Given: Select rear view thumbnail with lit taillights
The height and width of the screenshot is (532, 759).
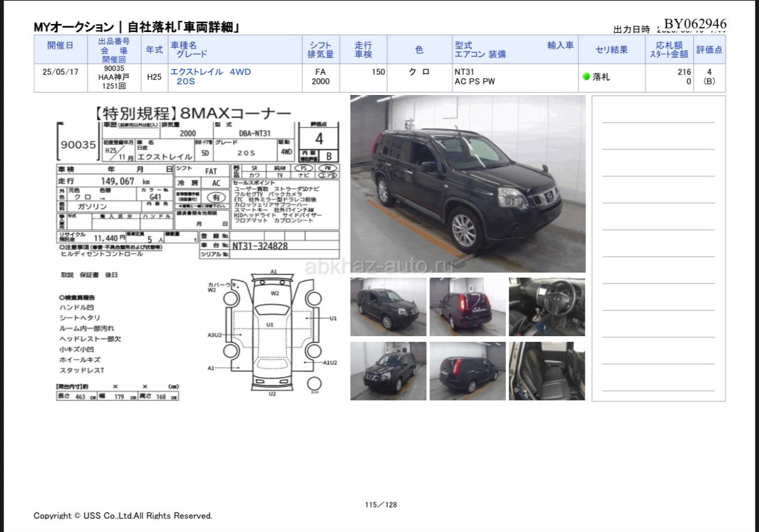Looking at the screenshot, I should tap(467, 307).
